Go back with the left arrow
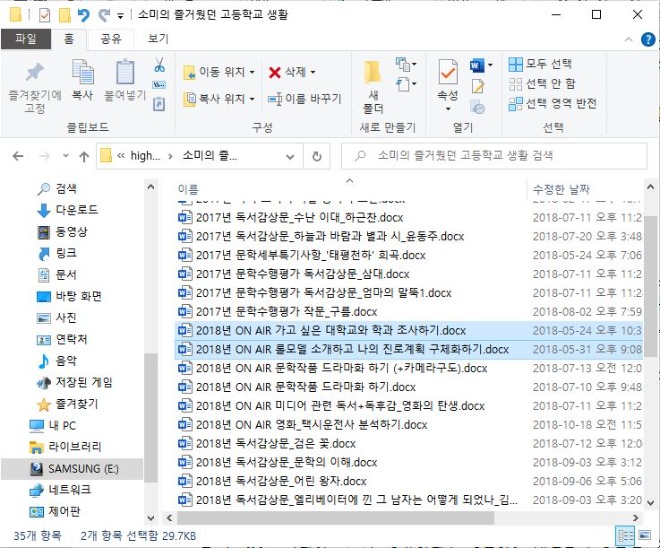 point(18,157)
